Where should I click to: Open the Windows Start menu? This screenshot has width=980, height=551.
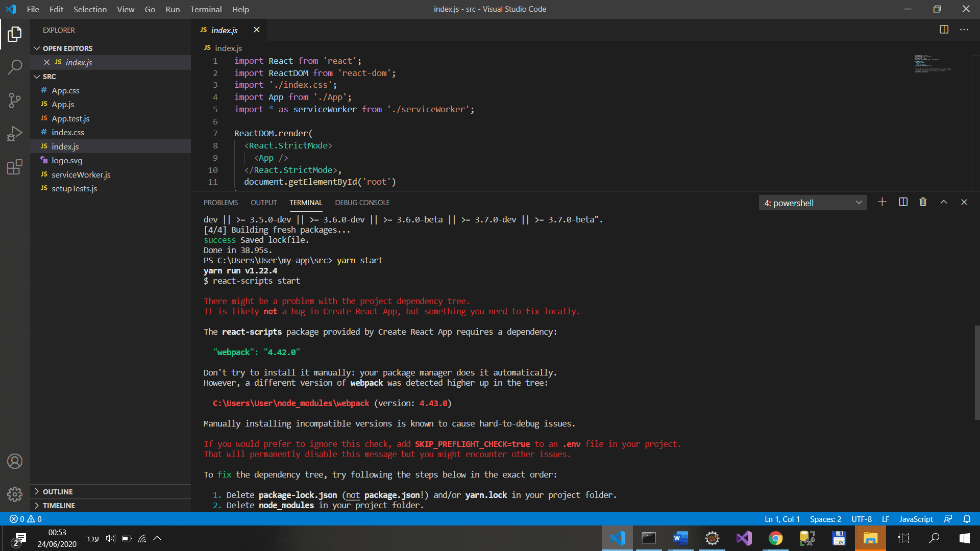pyautogui.click(x=965, y=538)
